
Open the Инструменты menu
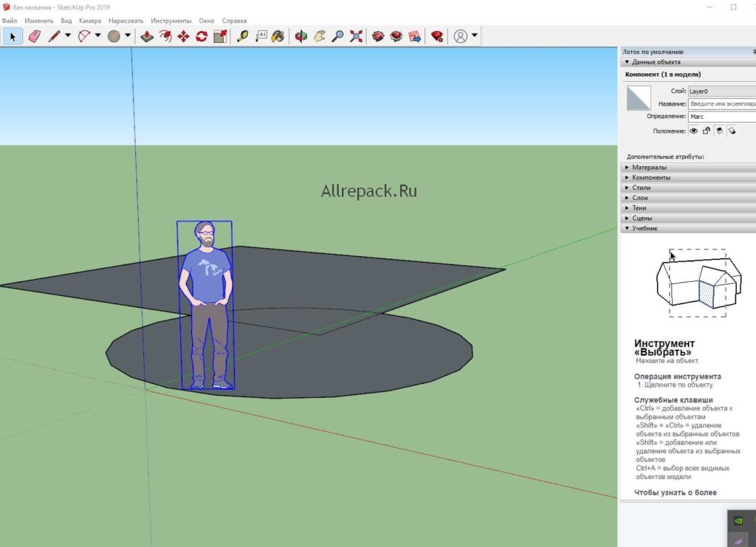pyautogui.click(x=171, y=21)
